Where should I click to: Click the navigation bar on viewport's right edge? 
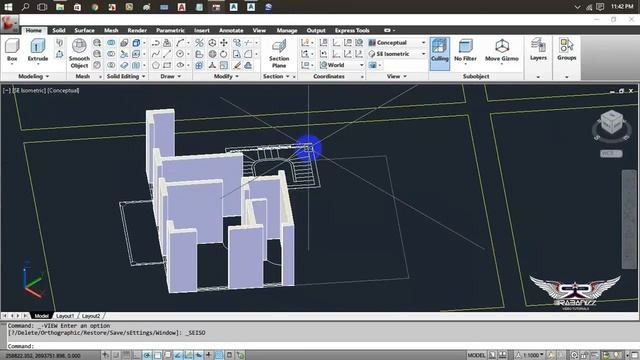pyautogui.click(x=629, y=219)
